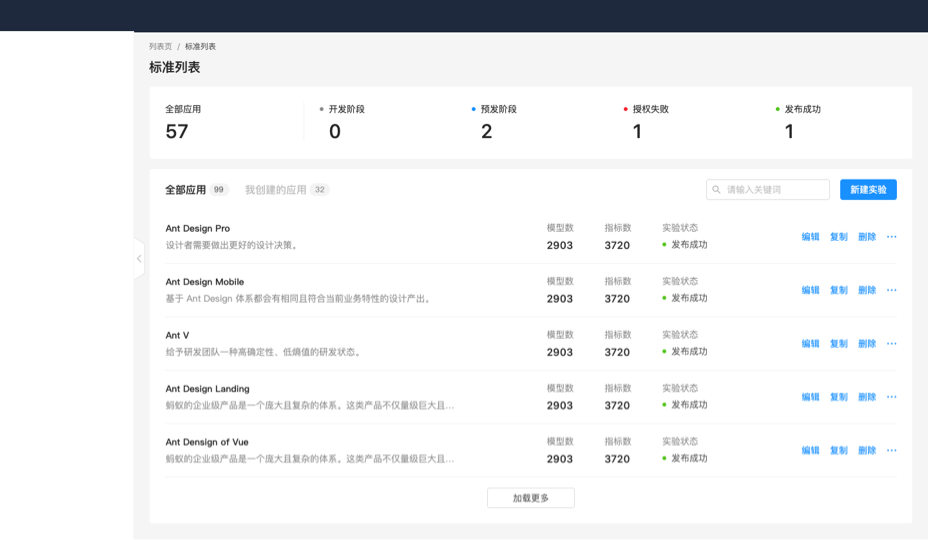Image resolution: width=928 pixels, height=540 pixels.
Task: Click the search magnifier icon
Action: [x=716, y=189]
